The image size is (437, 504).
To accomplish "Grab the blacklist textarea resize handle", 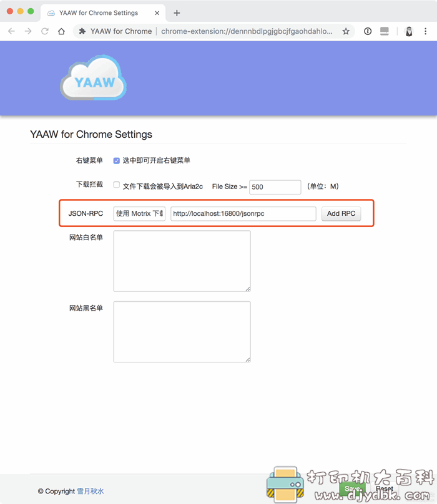I will point(248,360).
